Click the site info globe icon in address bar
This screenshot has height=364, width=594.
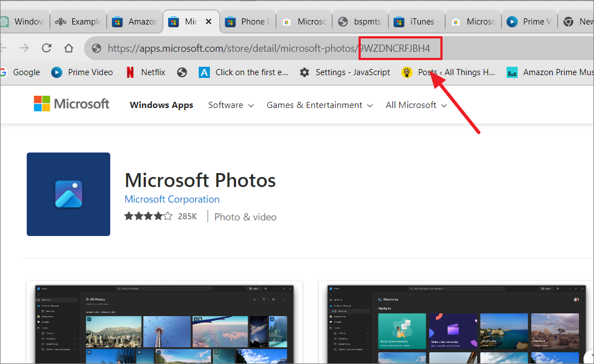tap(97, 48)
